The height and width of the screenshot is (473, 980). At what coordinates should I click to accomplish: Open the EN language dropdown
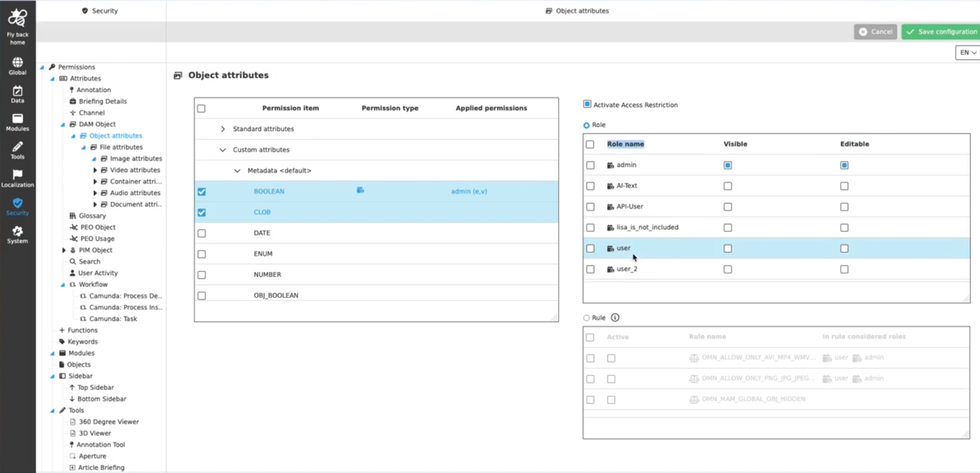click(x=968, y=52)
